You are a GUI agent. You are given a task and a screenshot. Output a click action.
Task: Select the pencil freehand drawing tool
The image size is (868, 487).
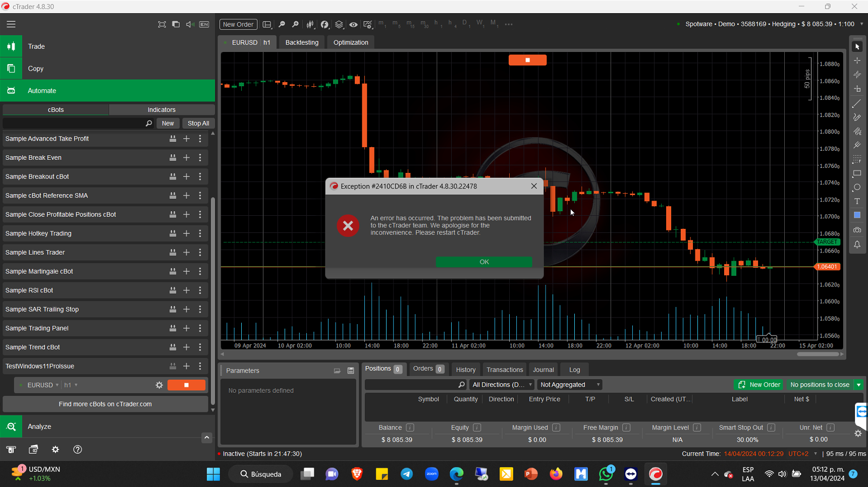(857, 117)
